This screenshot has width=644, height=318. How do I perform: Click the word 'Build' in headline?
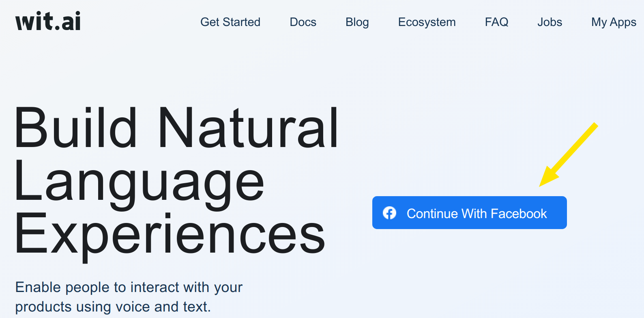click(76, 128)
